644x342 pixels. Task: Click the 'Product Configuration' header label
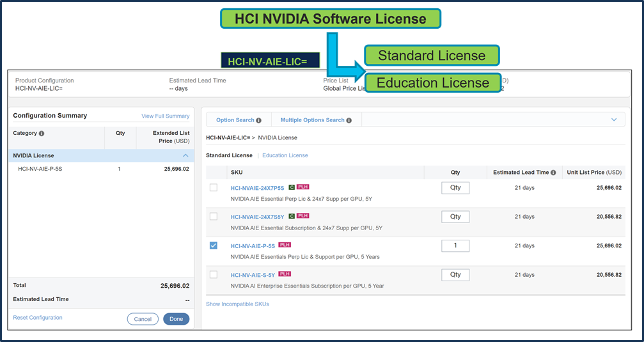pyautogui.click(x=44, y=81)
